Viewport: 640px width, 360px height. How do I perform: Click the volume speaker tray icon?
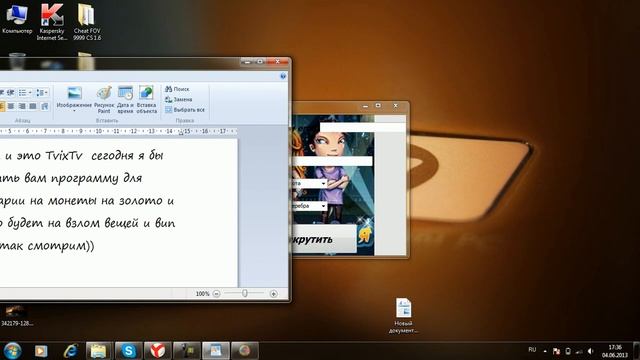click(590, 351)
